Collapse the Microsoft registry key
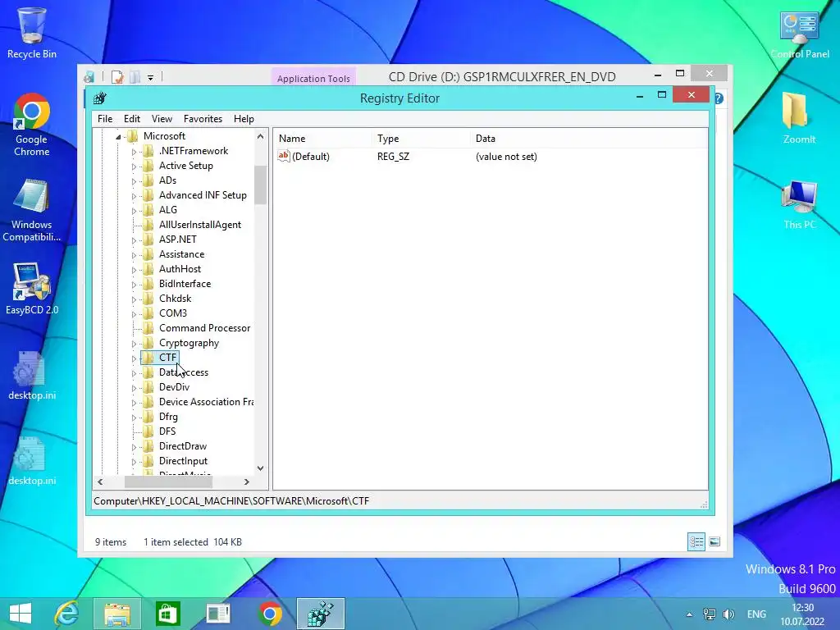Viewport: 840px width, 630px height. (x=118, y=137)
